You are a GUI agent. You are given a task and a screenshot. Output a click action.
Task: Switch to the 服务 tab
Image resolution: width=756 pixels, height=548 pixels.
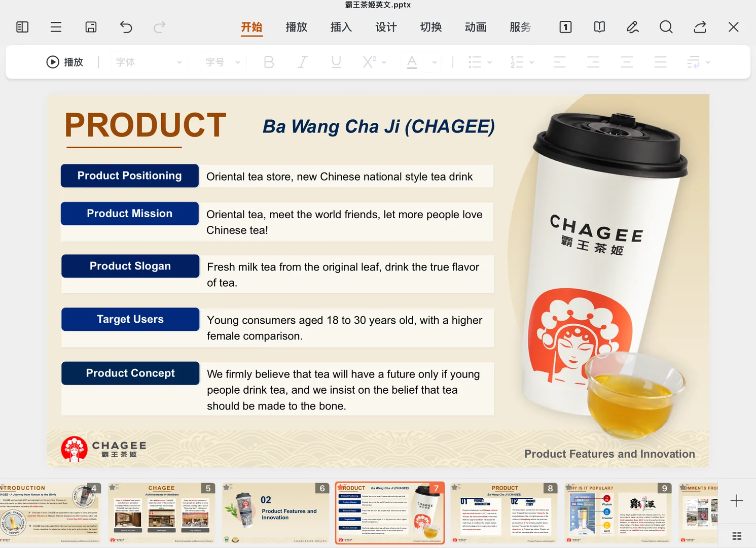pyautogui.click(x=521, y=27)
